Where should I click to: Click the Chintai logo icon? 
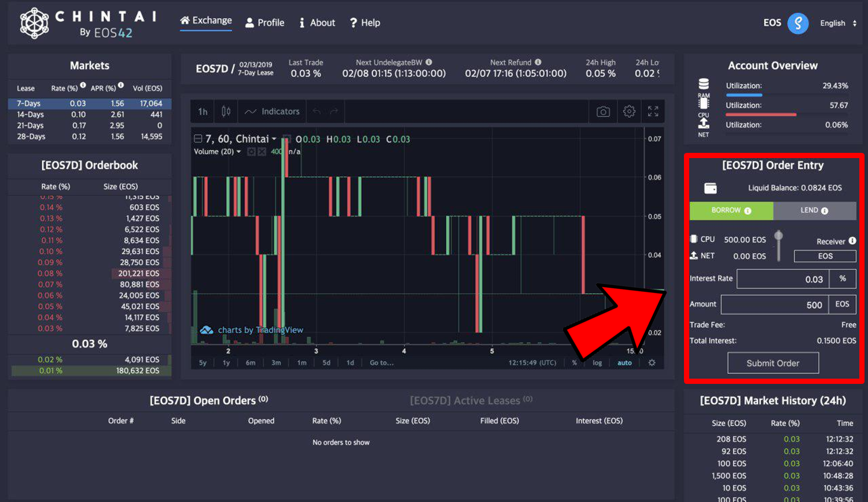coord(34,23)
